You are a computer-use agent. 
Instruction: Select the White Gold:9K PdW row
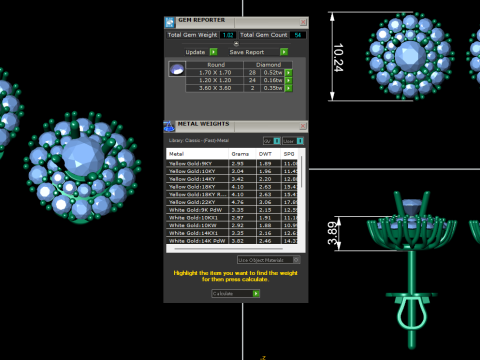[232, 210]
